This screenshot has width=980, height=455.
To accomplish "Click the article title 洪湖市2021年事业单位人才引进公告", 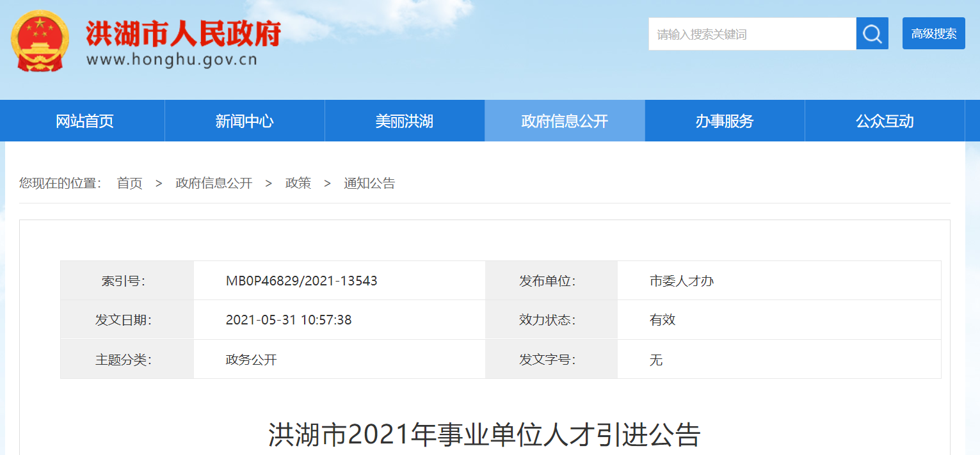I will click(485, 435).
